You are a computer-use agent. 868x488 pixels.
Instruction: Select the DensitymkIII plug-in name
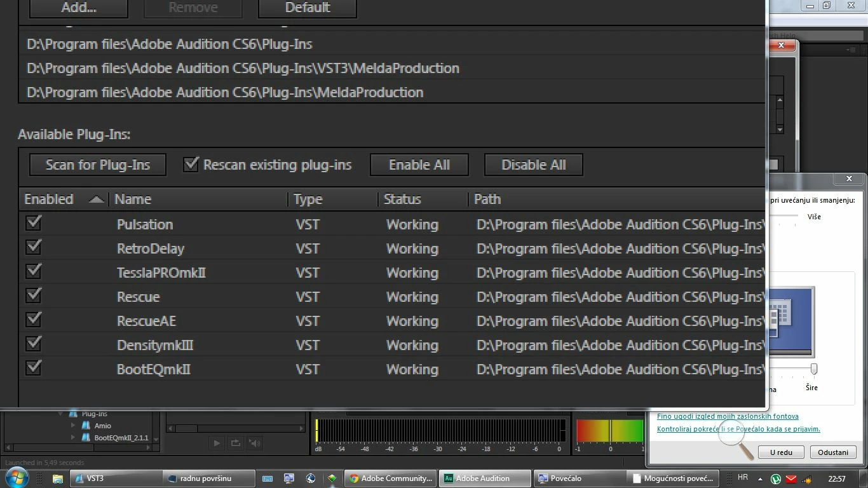point(155,345)
